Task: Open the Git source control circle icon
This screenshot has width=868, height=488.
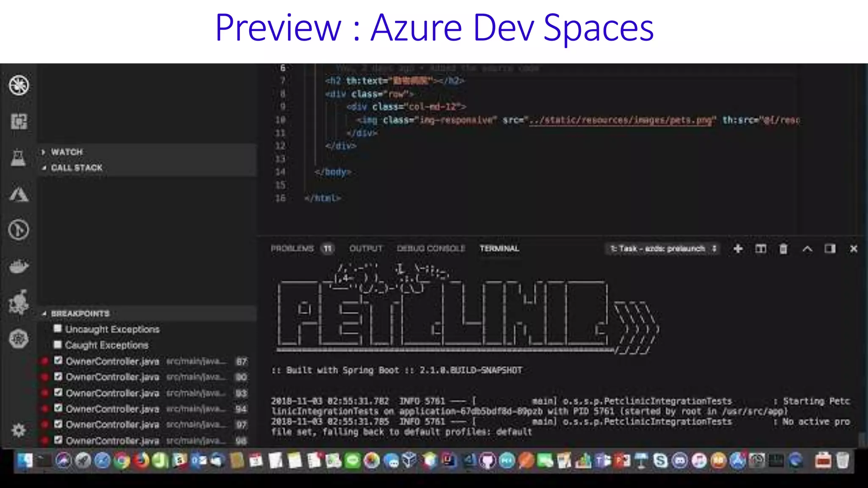Action: pos(19,230)
